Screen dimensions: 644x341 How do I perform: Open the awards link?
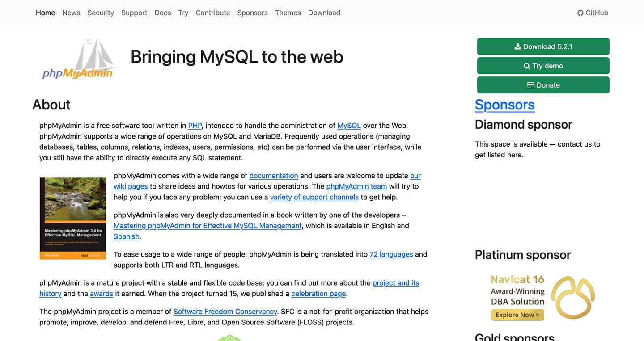tap(102, 294)
